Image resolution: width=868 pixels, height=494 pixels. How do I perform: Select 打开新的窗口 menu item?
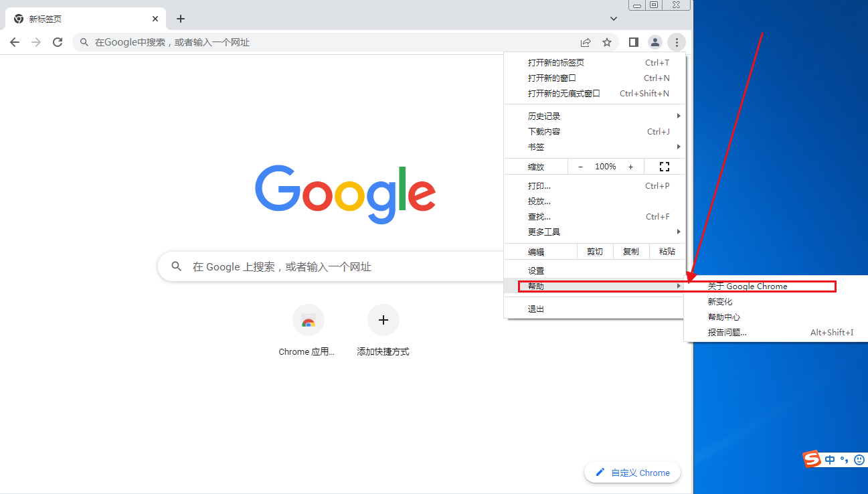point(595,78)
